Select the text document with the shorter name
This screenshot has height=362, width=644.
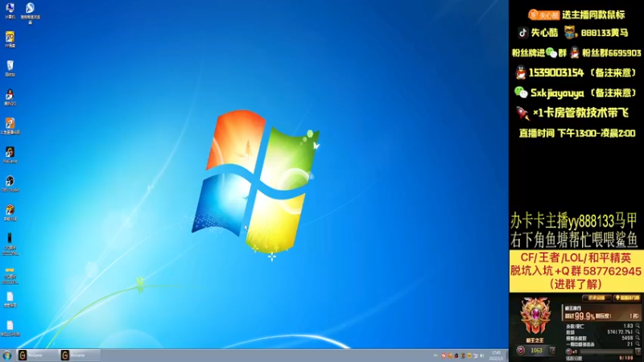point(10,299)
